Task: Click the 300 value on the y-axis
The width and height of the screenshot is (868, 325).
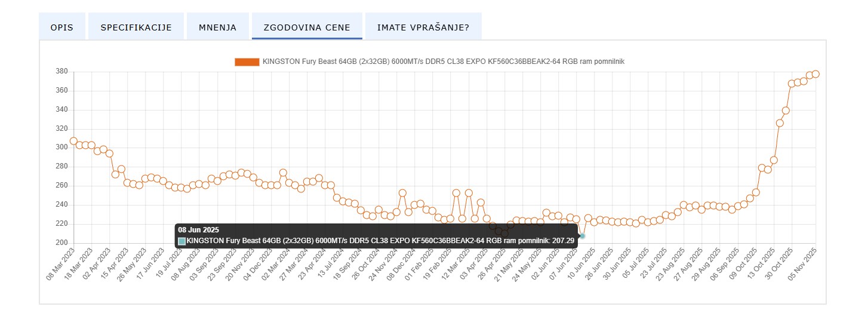Action: 62,148
